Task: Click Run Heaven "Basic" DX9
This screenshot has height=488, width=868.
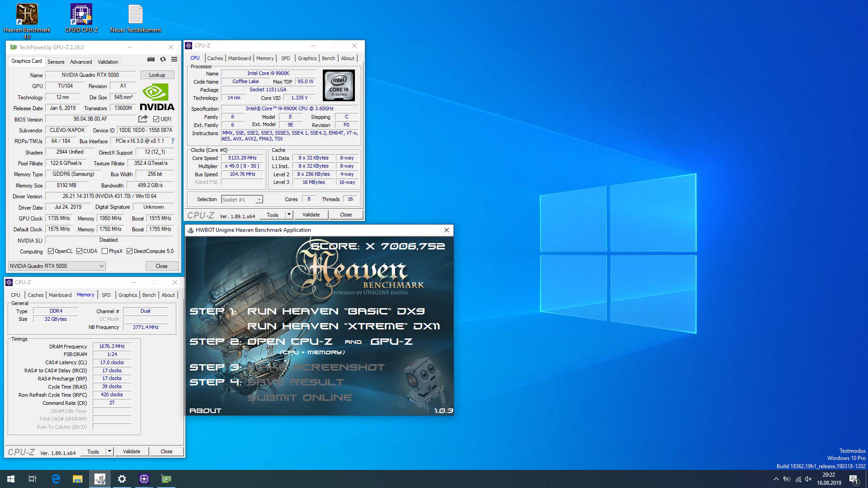Action: 336,311
